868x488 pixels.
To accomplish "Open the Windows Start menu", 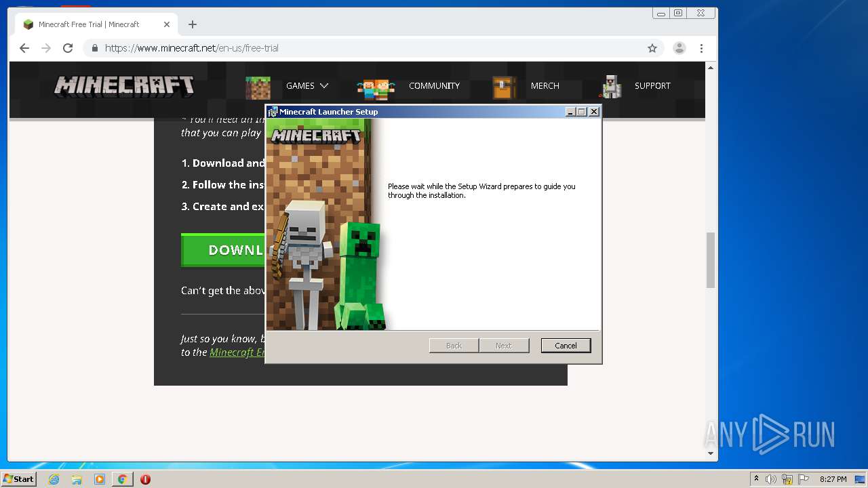I will click(18, 479).
